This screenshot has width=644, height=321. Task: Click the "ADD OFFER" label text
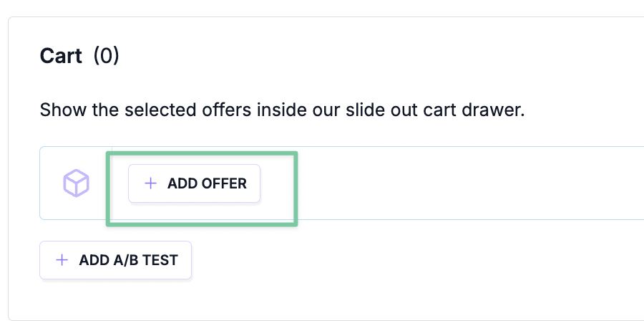click(x=207, y=183)
